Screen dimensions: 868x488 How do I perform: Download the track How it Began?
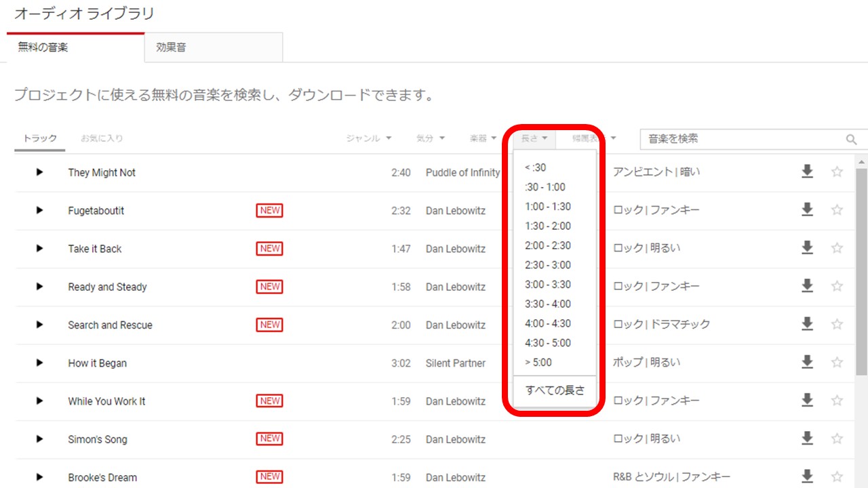[x=807, y=363]
